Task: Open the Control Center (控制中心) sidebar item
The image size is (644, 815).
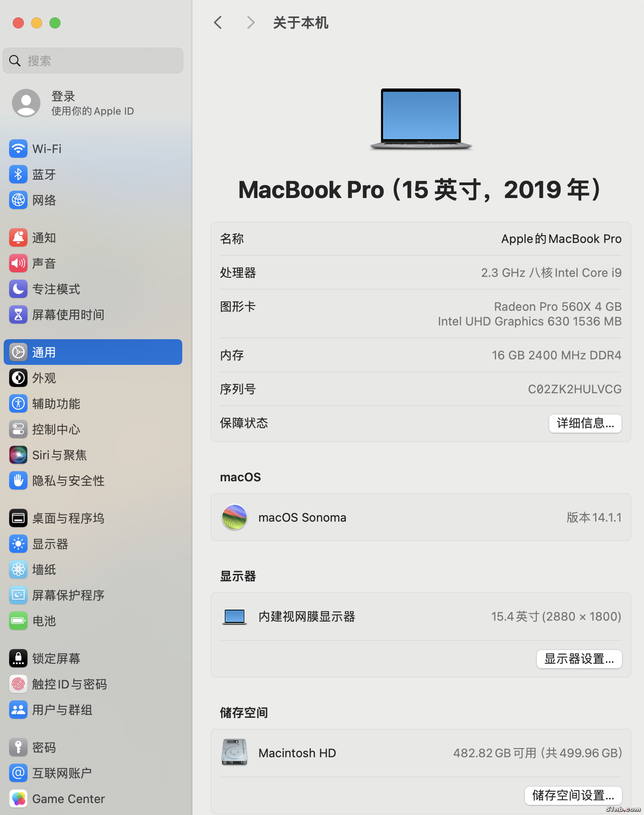Action: click(x=56, y=430)
